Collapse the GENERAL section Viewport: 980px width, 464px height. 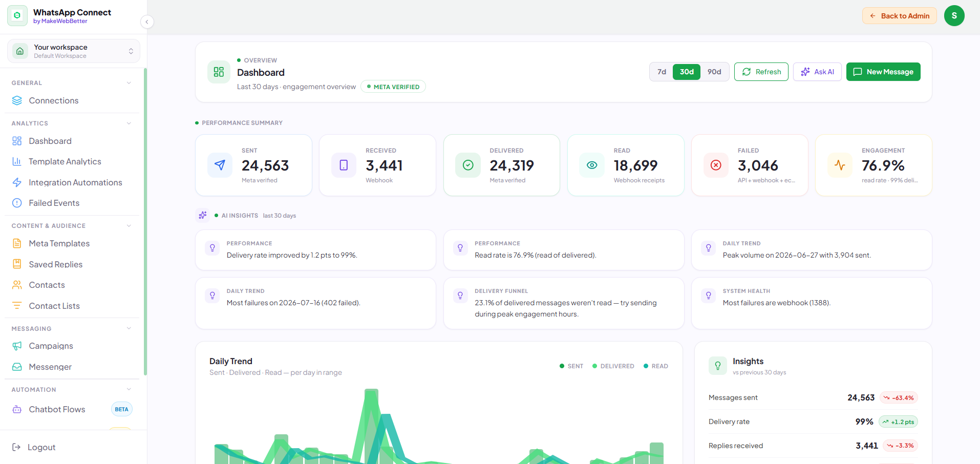click(129, 83)
